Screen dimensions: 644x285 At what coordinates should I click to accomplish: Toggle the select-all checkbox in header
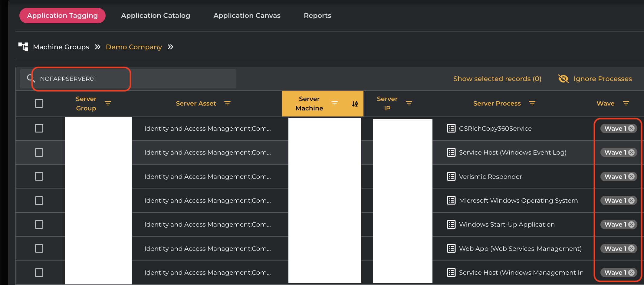coord(39,103)
